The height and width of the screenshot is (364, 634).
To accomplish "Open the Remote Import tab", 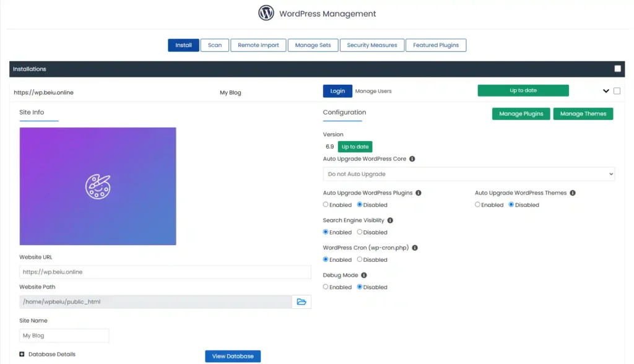I will 258,45.
